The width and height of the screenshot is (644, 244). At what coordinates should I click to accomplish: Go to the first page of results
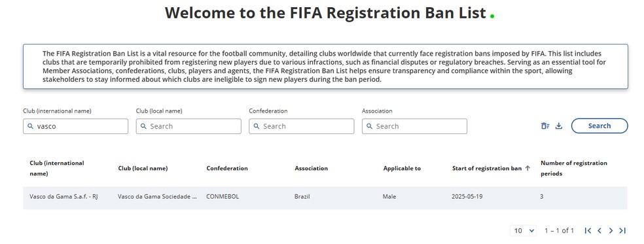point(588,231)
